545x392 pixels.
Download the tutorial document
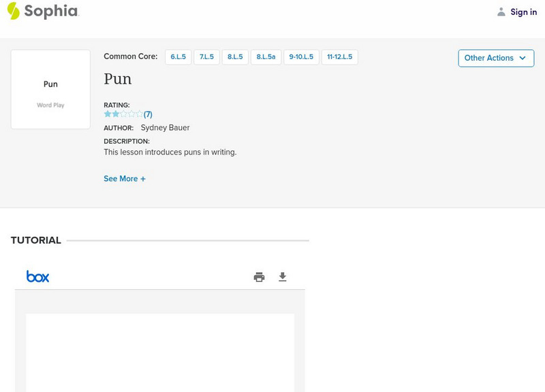(283, 277)
